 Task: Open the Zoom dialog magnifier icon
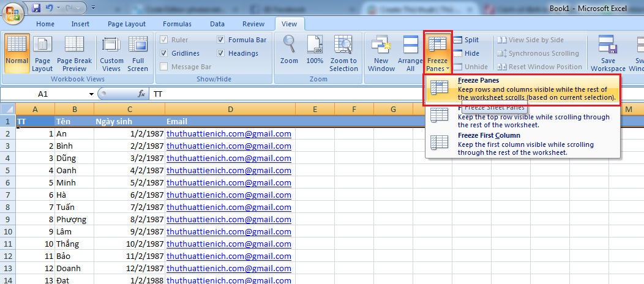(x=289, y=53)
